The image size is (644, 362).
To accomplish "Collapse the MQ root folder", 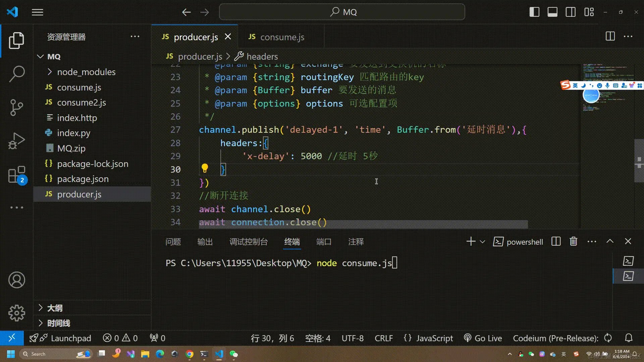I will pyautogui.click(x=40, y=57).
